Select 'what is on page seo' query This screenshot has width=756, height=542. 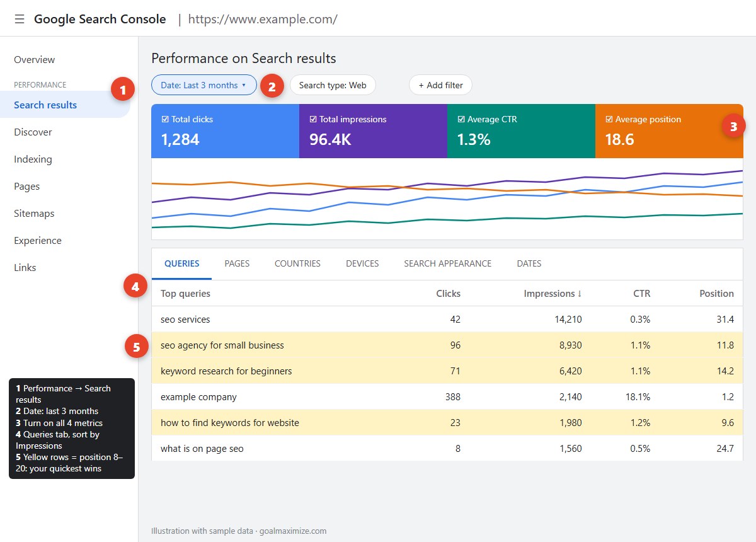tap(447, 449)
